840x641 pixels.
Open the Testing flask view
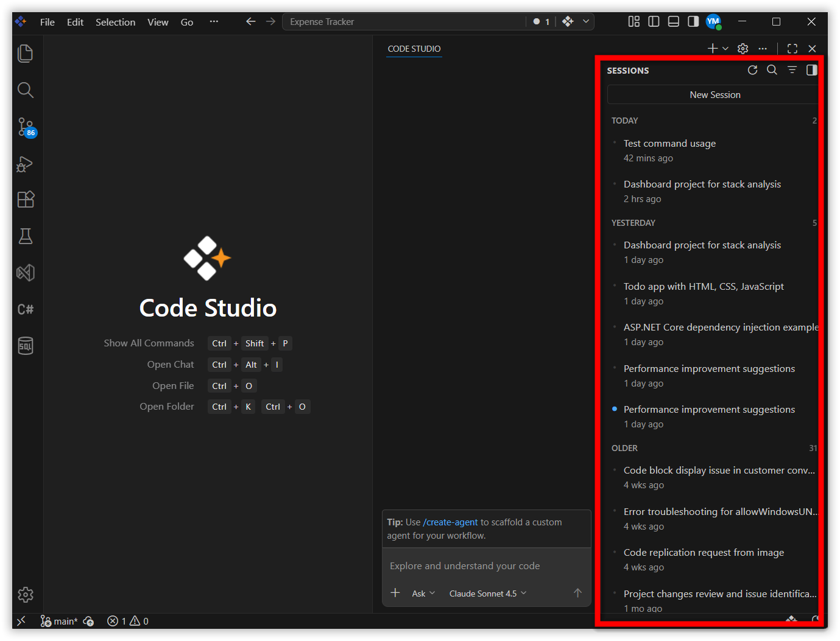pyautogui.click(x=26, y=236)
